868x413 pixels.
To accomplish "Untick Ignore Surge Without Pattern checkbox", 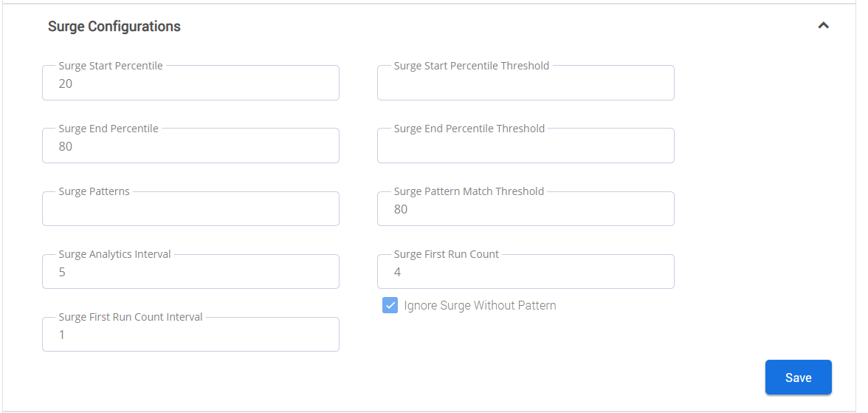I will tap(390, 305).
